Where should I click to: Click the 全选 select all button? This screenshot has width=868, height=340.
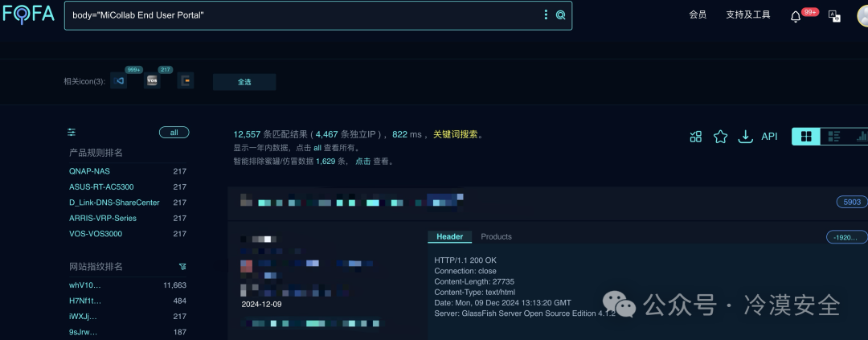coord(244,82)
